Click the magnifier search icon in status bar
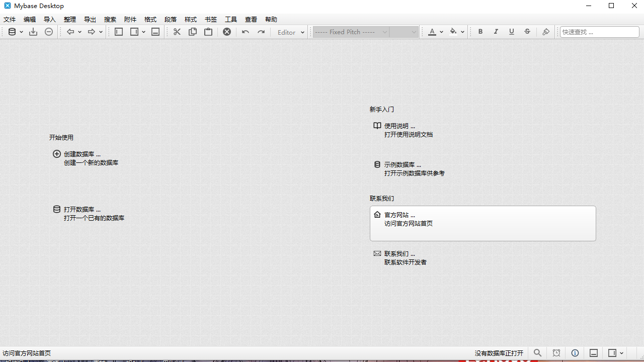Viewport: 644px width, 362px height. click(538, 353)
